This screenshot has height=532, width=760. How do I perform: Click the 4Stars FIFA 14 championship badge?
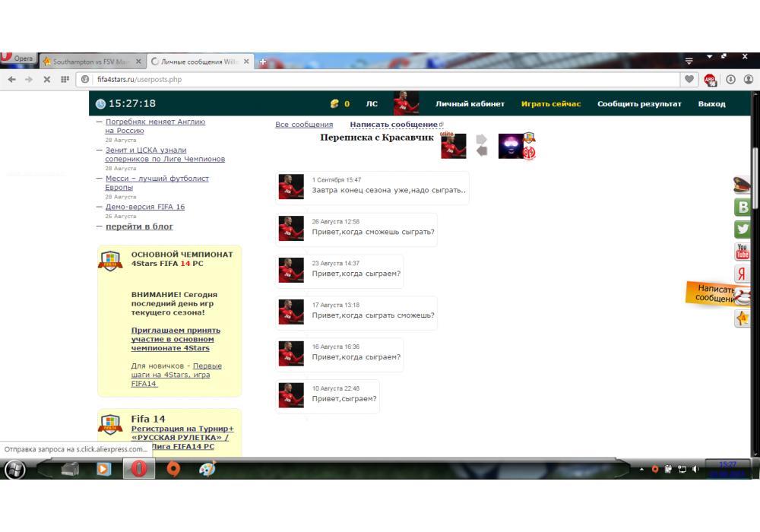[110, 261]
